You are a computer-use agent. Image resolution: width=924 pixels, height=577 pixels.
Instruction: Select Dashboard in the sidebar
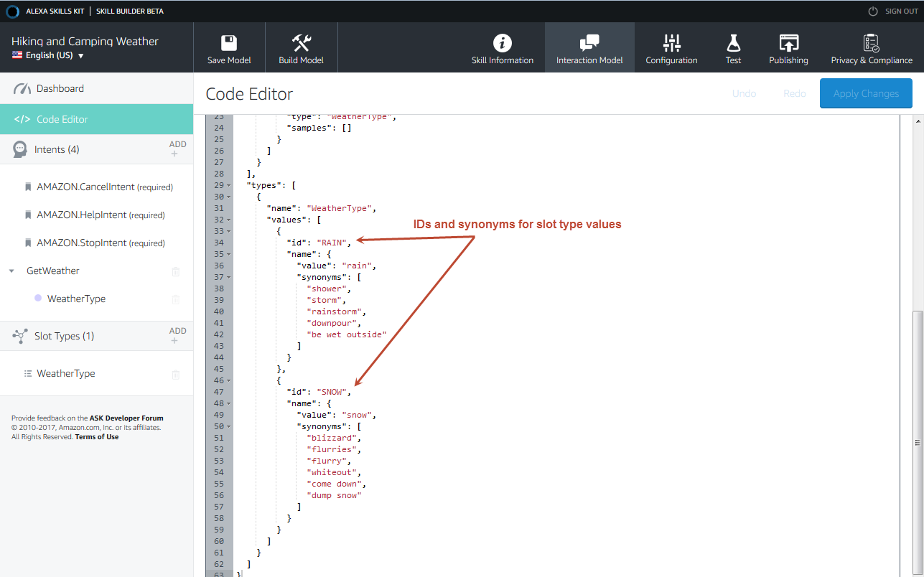coord(60,88)
